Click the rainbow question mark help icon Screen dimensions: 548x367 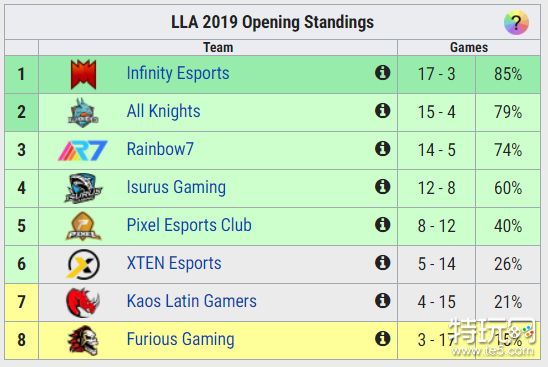click(x=516, y=23)
